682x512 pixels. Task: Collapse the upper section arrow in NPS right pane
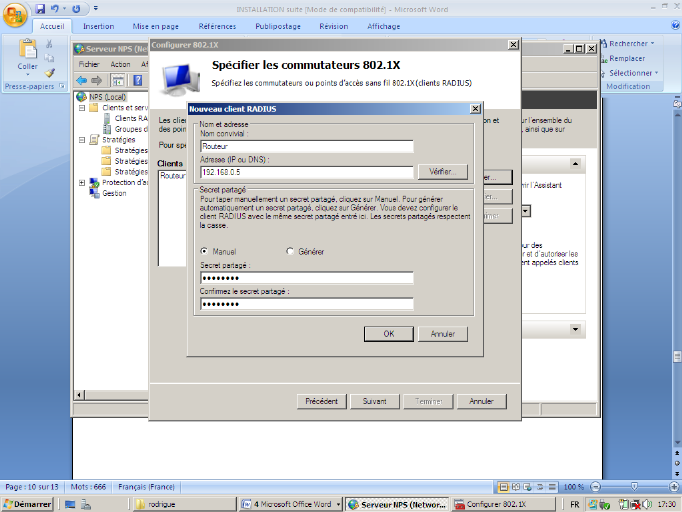point(575,164)
